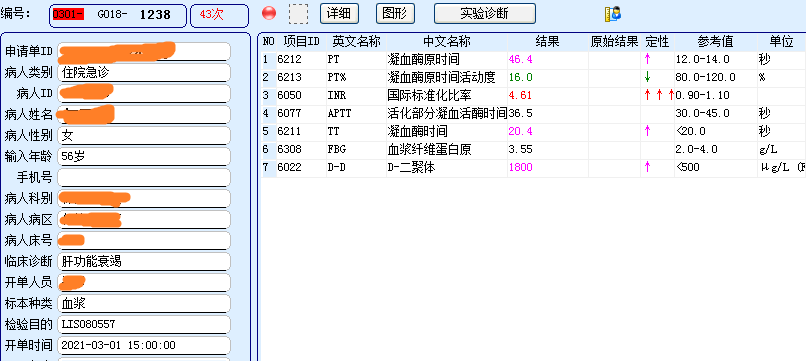Click the 定性 column header

[657, 41]
